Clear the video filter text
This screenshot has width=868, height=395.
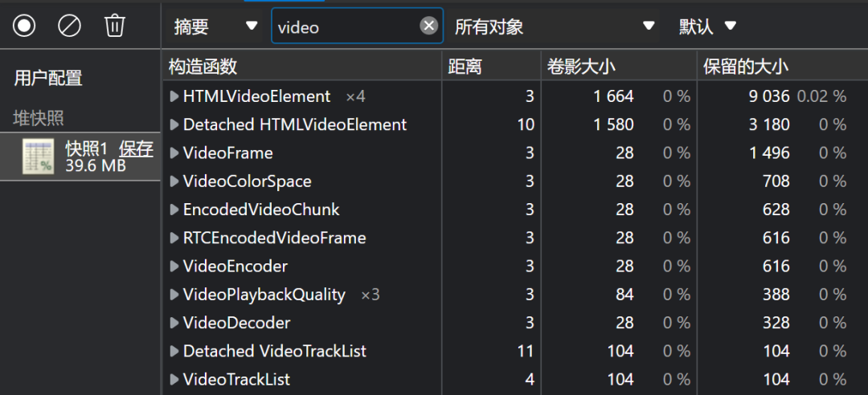point(429,26)
